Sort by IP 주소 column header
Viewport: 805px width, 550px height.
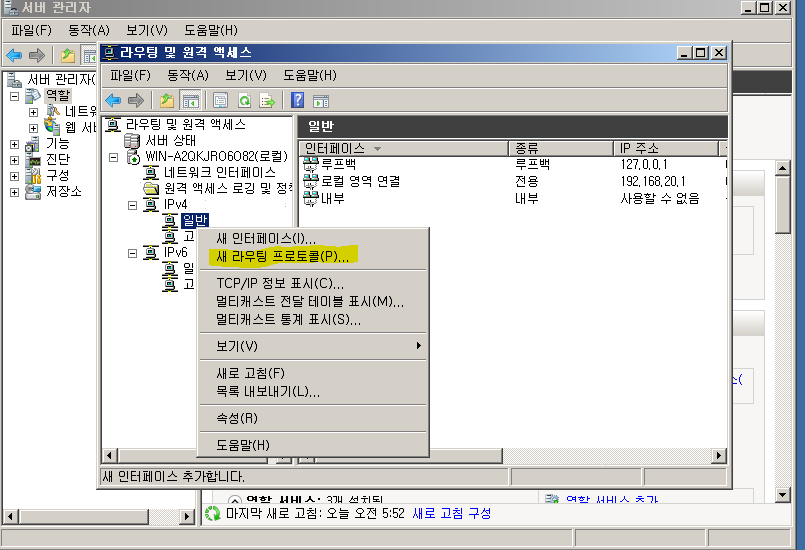point(666,148)
